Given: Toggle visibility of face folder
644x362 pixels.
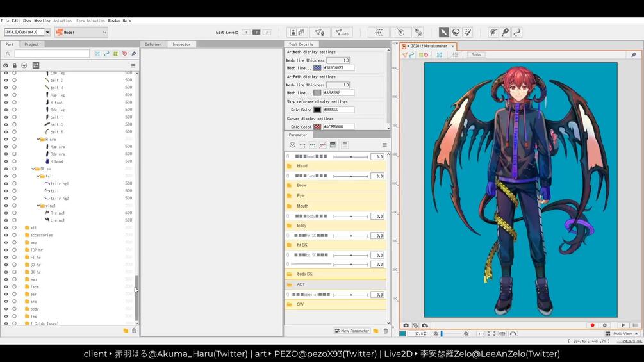Looking at the screenshot, I should [x=6, y=287].
